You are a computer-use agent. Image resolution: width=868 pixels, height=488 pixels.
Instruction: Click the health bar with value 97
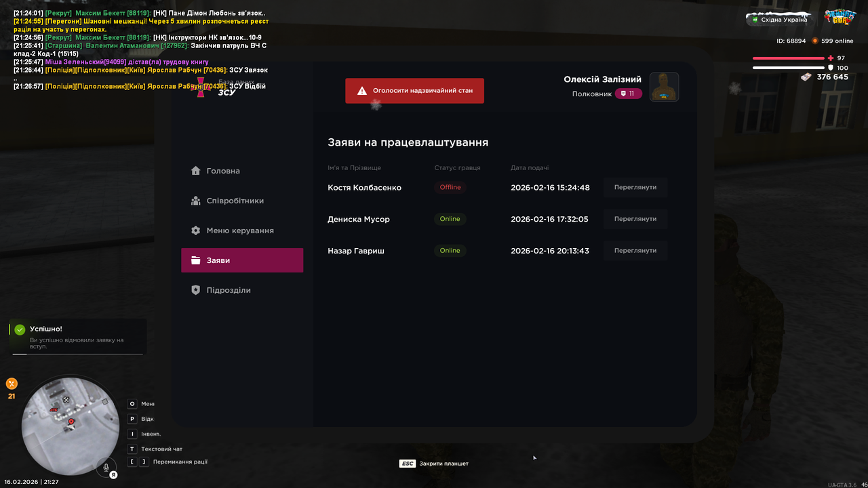tap(788, 58)
